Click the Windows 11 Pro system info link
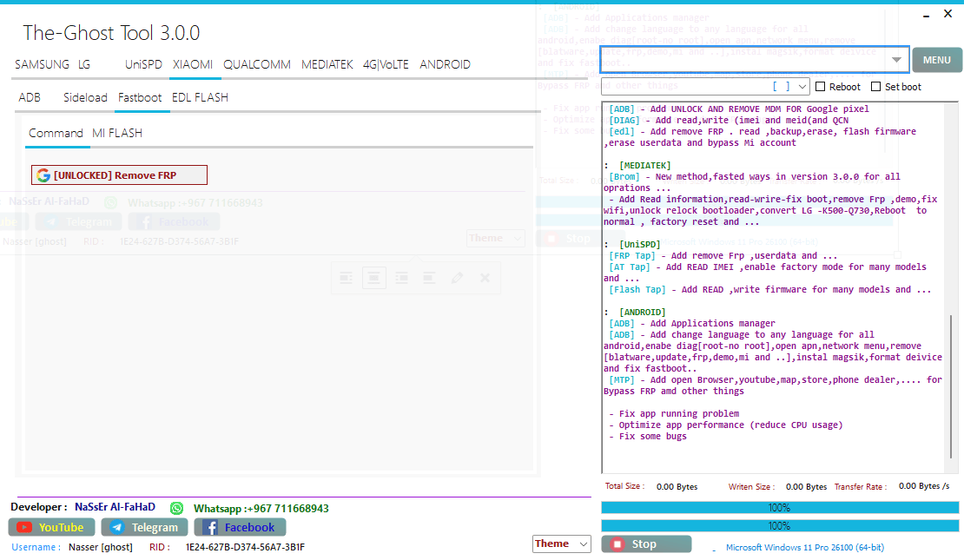 coord(804,548)
